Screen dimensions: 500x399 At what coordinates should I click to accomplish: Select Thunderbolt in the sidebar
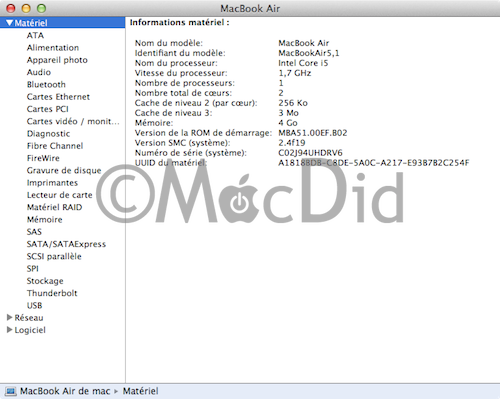tap(52, 293)
